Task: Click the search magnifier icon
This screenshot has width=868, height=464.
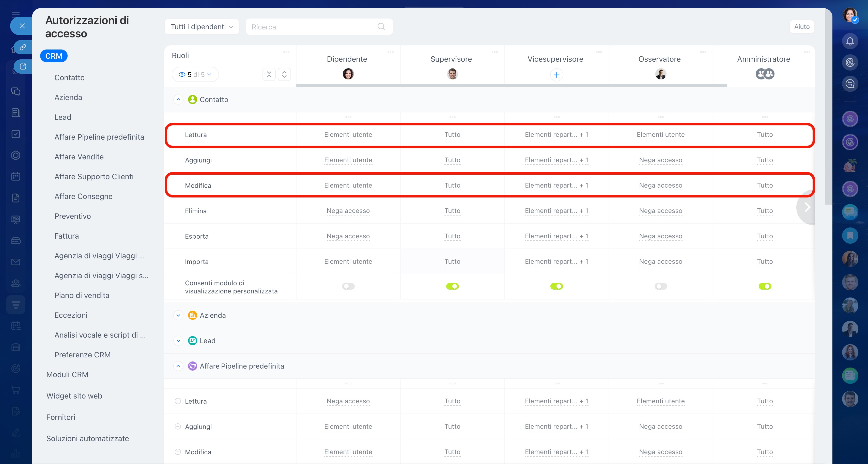Action: (x=381, y=27)
